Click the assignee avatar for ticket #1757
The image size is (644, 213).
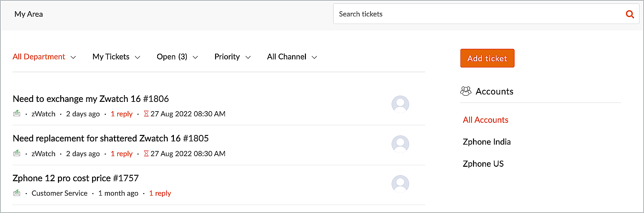click(400, 184)
